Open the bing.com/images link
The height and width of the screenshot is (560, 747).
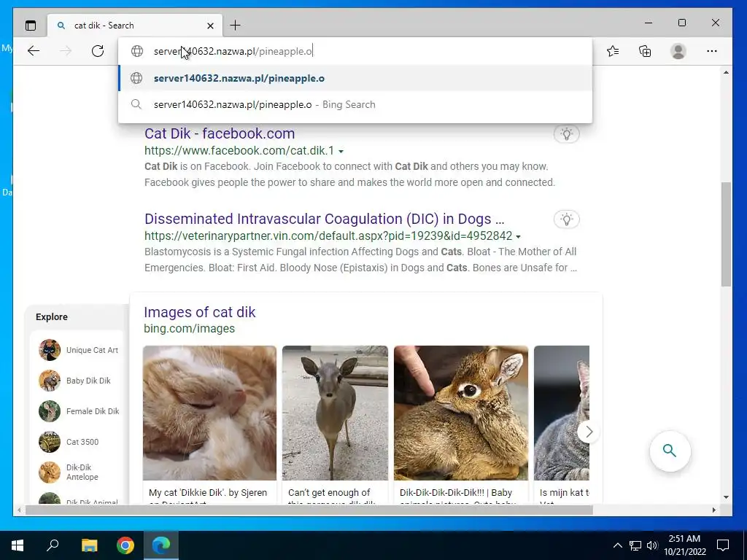pos(189,329)
